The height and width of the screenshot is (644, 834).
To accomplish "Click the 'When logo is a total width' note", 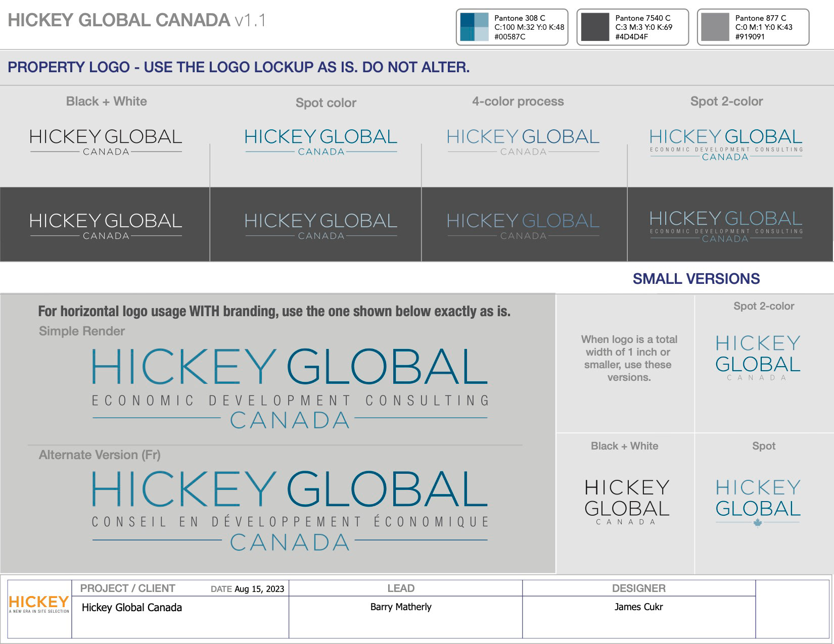I will pyautogui.click(x=629, y=358).
